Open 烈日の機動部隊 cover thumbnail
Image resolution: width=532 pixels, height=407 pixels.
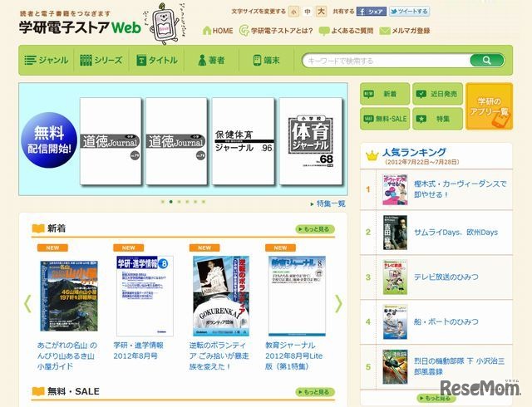coord(395,366)
